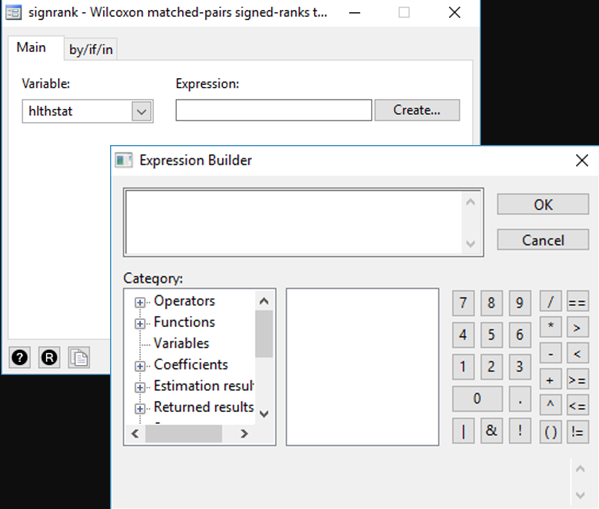Image resolution: width=599 pixels, height=509 pixels.
Task: Expand the Estimation results category
Action: coord(140,387)
